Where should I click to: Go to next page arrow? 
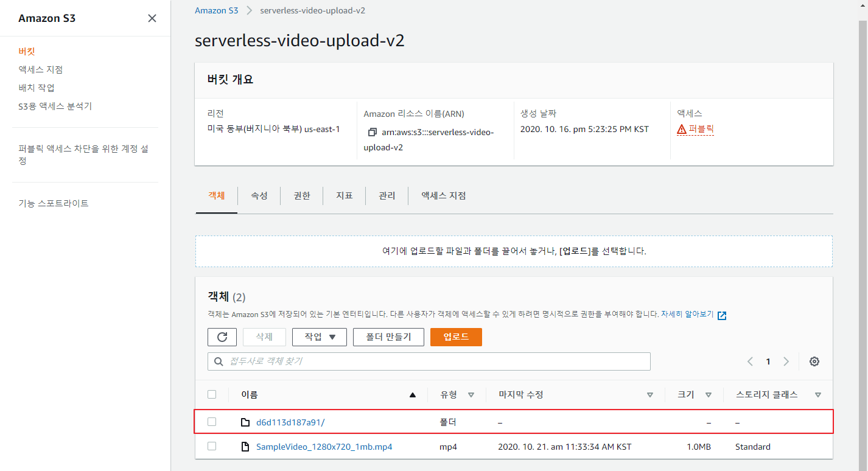click(786, 361)
